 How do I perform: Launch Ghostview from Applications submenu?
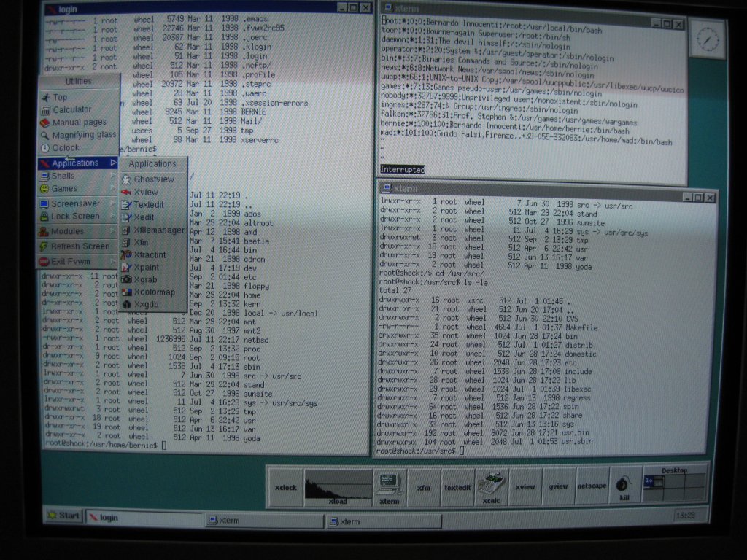click(x=153, y=179)
